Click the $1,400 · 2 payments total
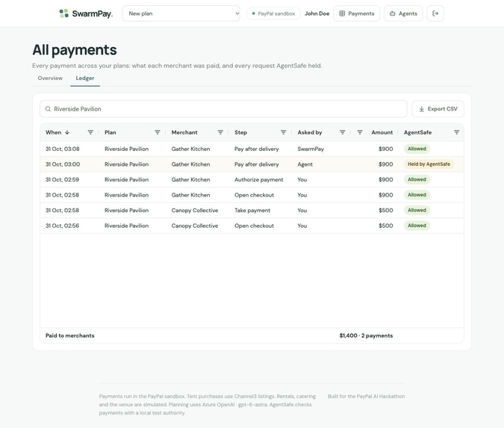The height and width of the screenshot is (428, 504). (366, 335)
